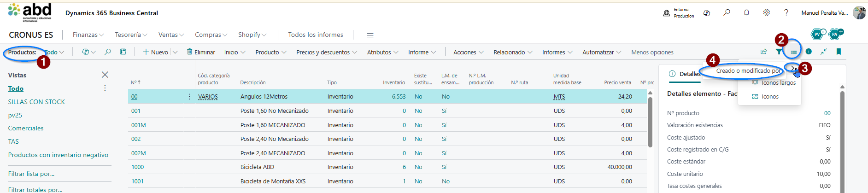Screen dimensions: 868x193
Task: Open the Producto action menu
Action: coord(271,52)
